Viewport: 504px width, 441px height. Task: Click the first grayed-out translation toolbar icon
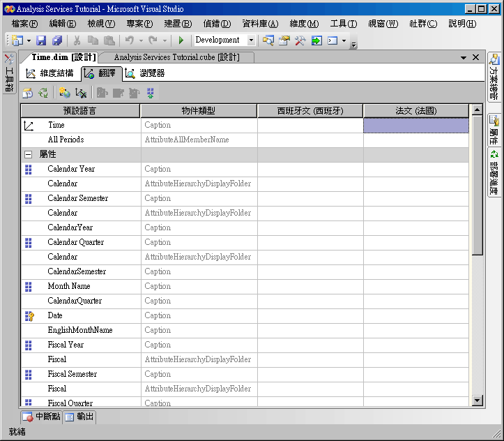point(102,93)
